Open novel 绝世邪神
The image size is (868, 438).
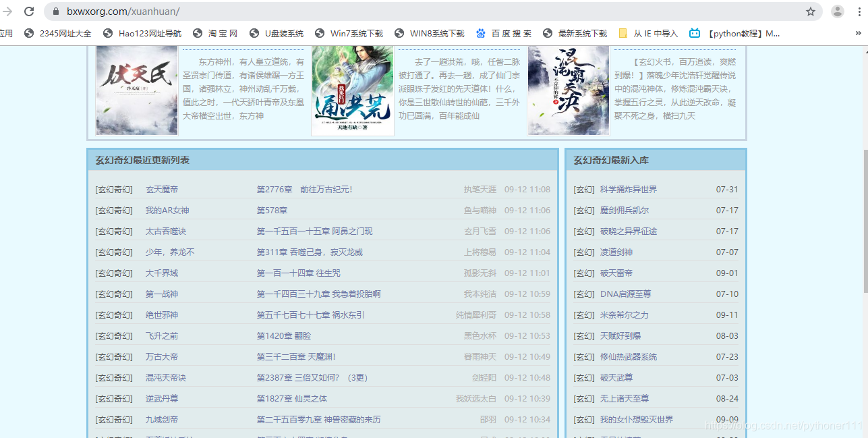point(162,315)
